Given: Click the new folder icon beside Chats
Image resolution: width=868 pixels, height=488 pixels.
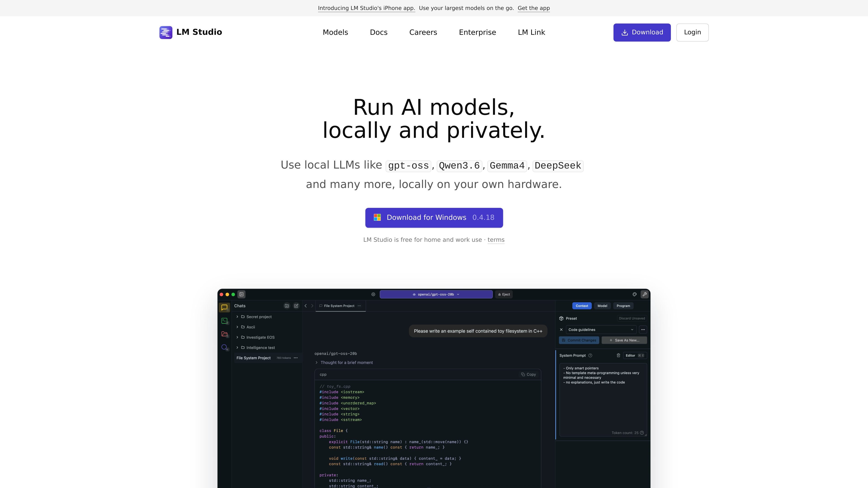Looking at the screenshot, I should click(287, 306).
